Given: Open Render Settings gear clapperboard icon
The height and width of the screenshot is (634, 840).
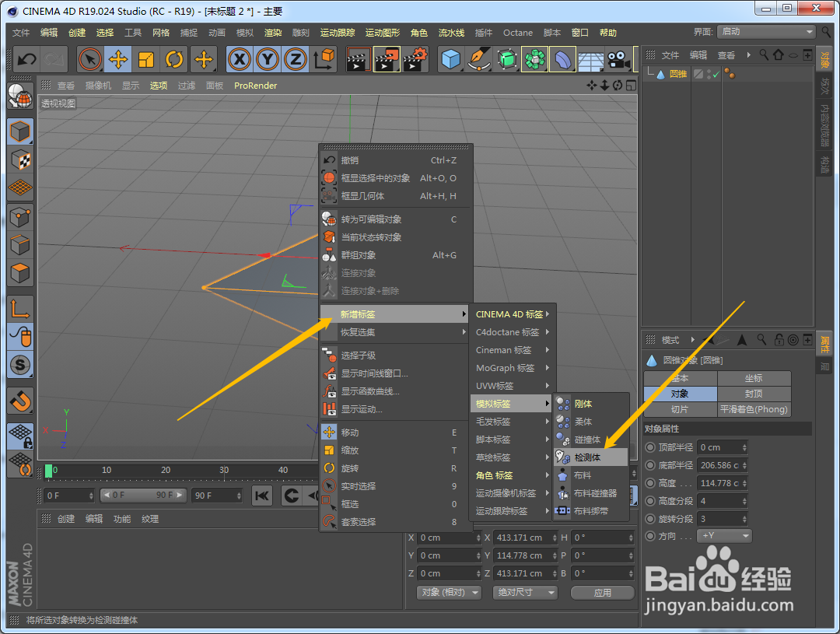Looking at the screenshot, I should (415, 59).
